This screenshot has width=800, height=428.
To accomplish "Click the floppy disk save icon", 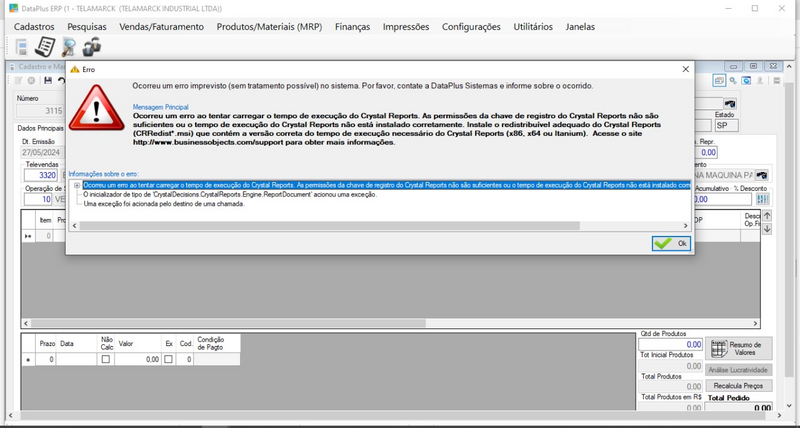I will (x=48, y=81).
